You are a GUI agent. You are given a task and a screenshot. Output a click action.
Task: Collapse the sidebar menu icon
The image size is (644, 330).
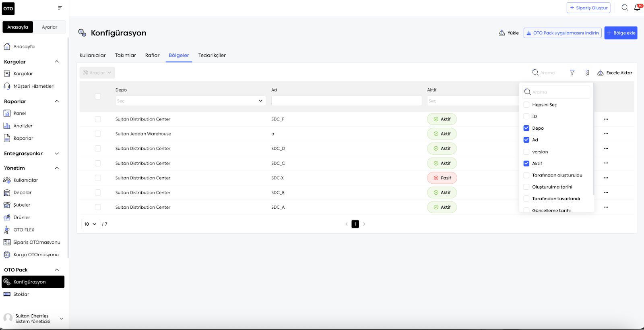[x=60, y=8]
